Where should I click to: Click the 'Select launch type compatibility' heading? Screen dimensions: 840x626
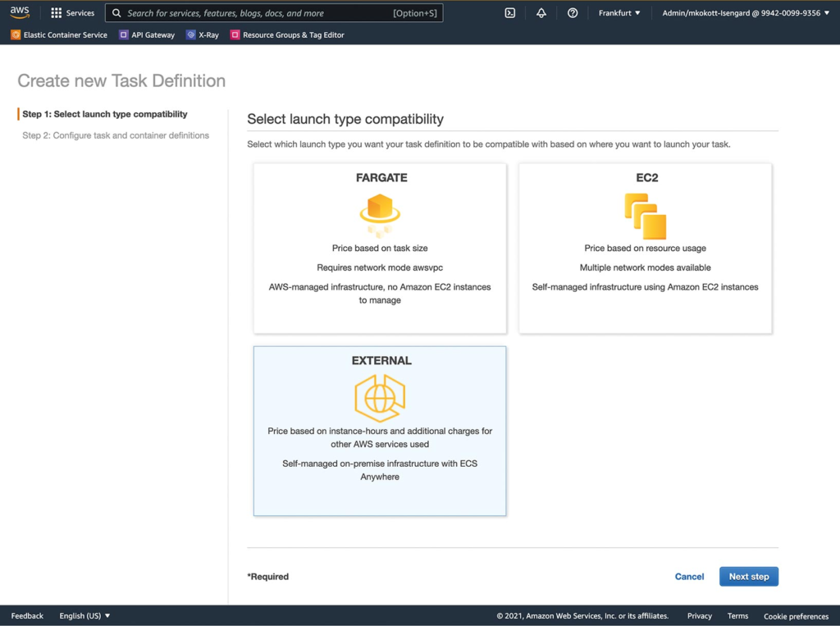[345, 119]
